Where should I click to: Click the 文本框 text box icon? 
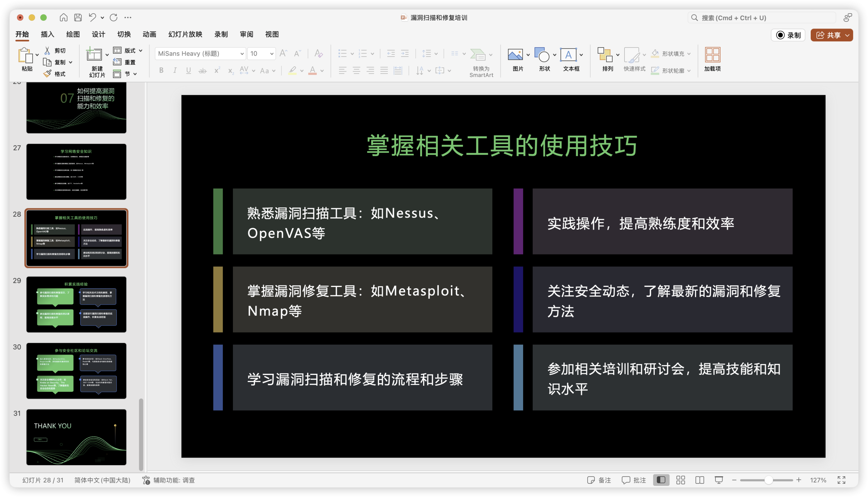[568, 55]
